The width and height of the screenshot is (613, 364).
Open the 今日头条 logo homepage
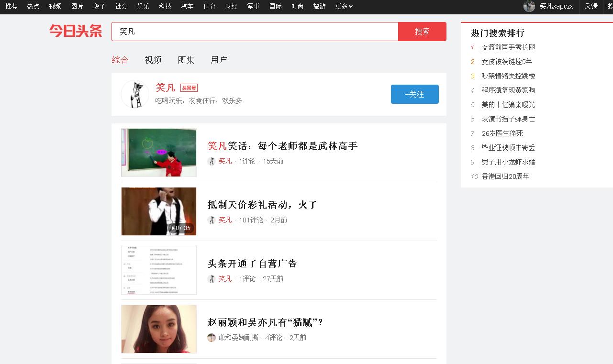[76, 31]
